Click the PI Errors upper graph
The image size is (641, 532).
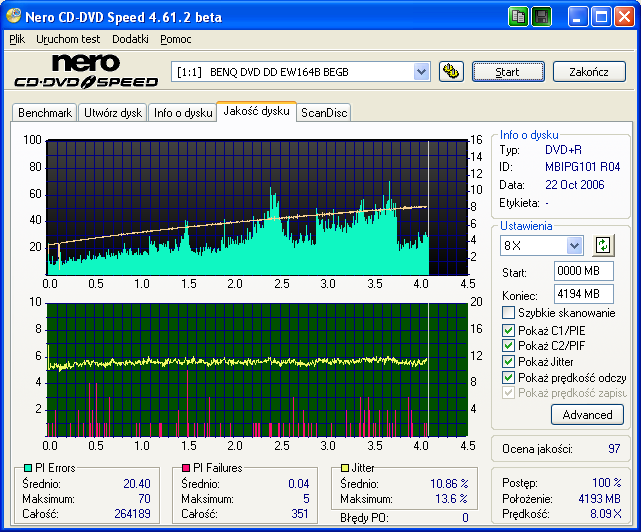click(x=258, y=207)
